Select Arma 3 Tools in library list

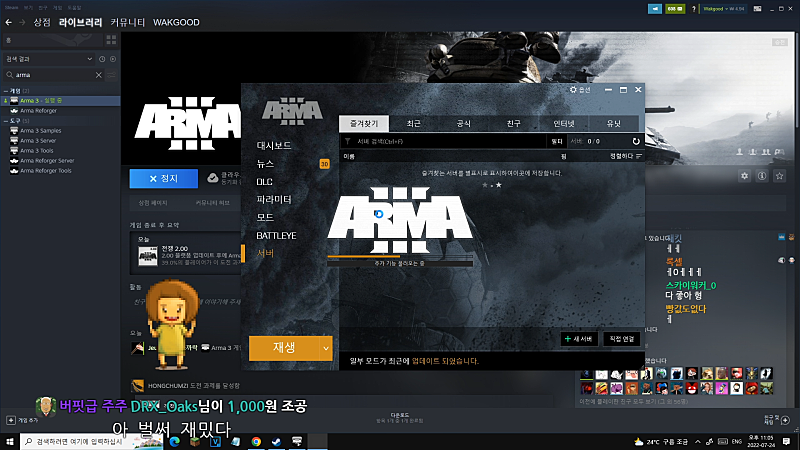pyautogui.click(x=37, y=151)
